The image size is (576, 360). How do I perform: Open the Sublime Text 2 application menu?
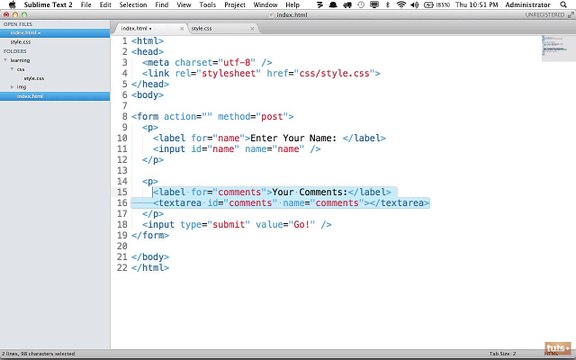pos(48,5)
